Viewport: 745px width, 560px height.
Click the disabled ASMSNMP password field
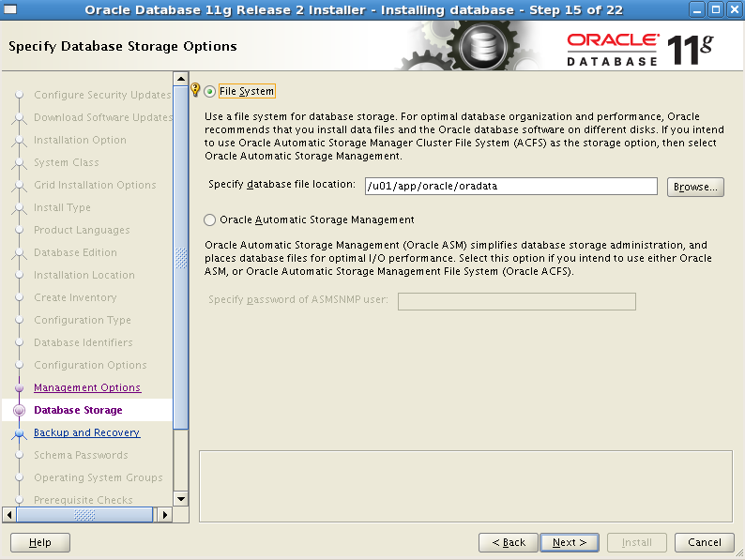[x=516, y=301]
